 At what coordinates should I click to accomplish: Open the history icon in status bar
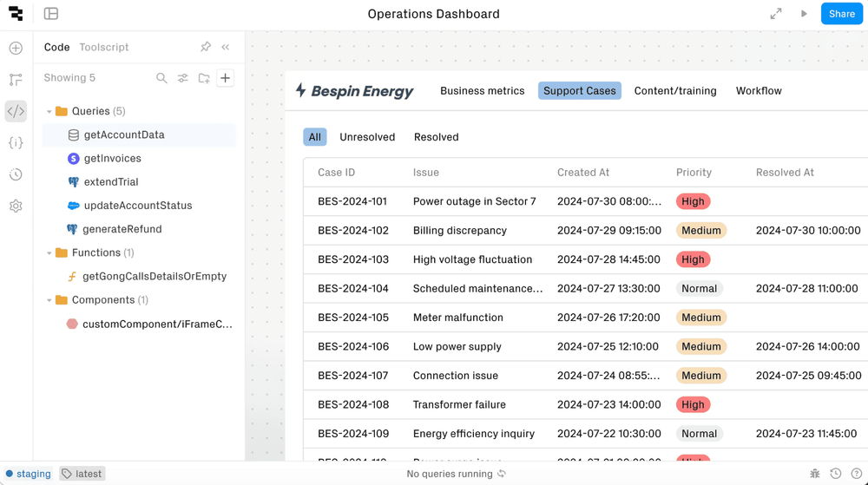coord(836,474)
